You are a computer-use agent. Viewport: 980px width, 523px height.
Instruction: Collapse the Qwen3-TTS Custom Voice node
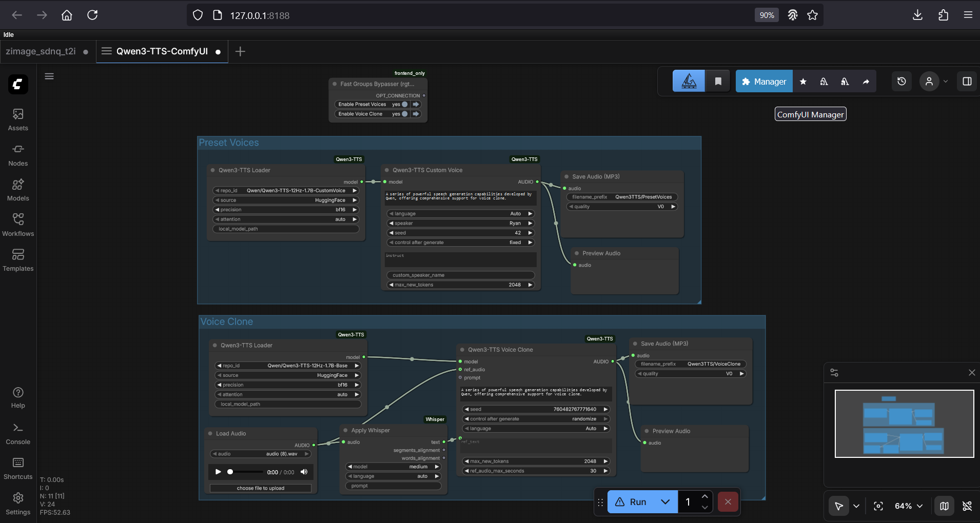click(386, 170)
